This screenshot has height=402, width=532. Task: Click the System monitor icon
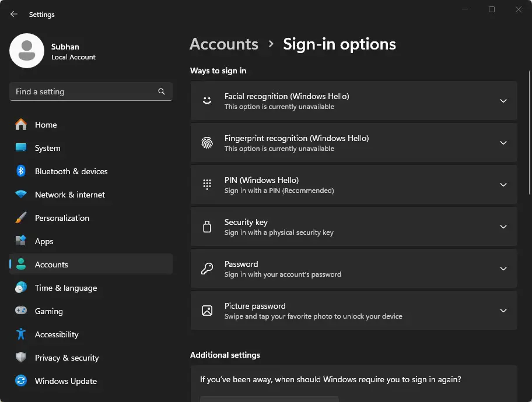(x=20, y=147)
